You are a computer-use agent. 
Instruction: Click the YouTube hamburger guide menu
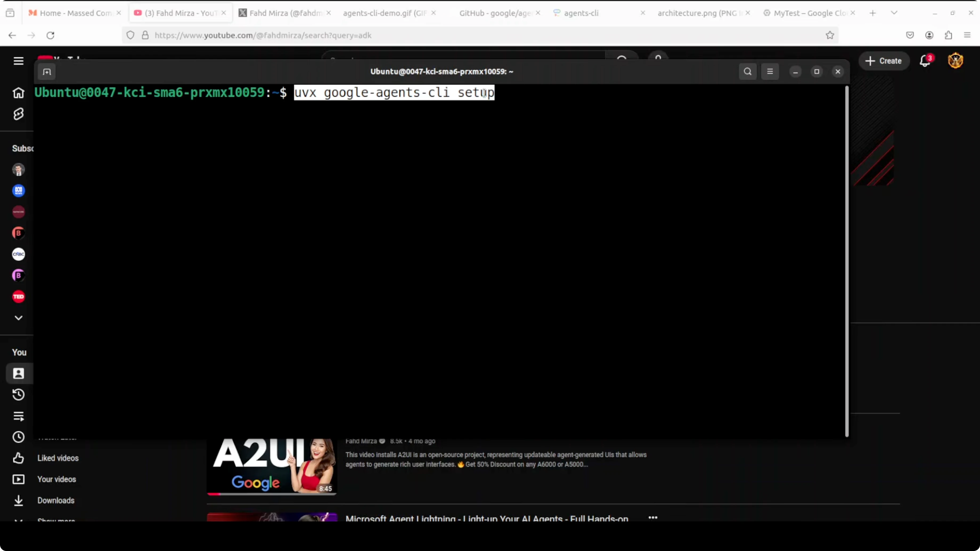pyautogui.click(x=18, y=61)
